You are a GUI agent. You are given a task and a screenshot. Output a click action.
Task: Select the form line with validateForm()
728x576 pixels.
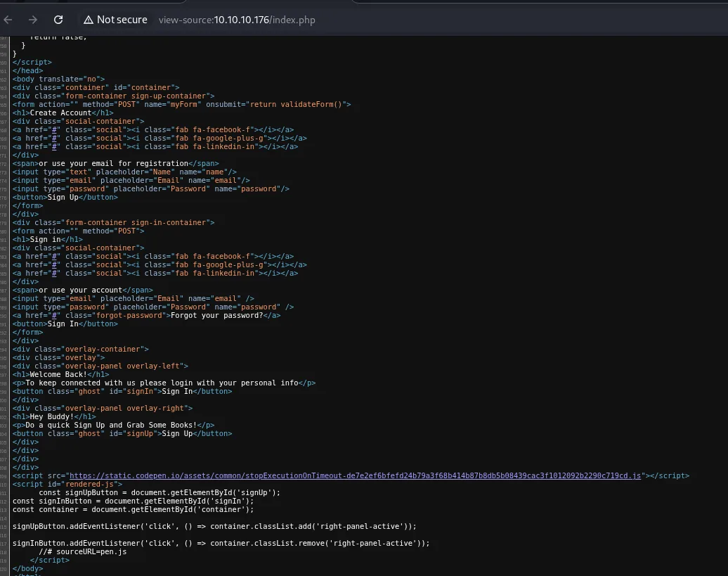point(181,104)
